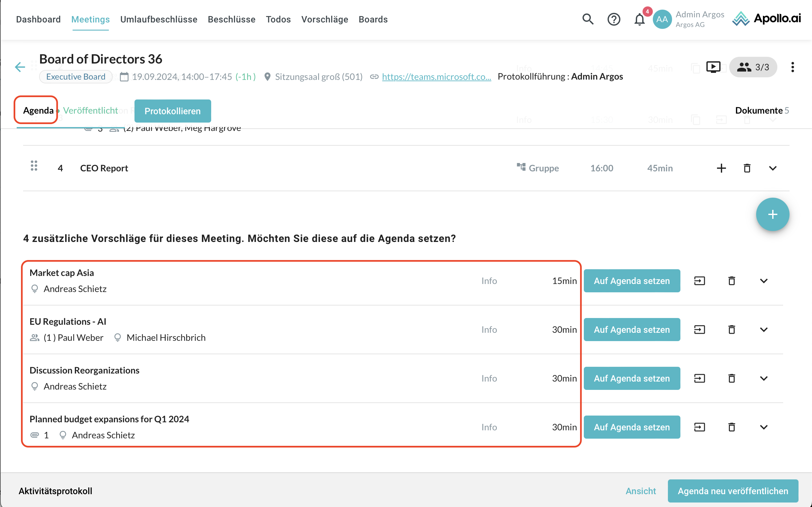Delete the CEO Report agenda item
The width and height of the screenshot is (812, 507).
click(747, 168)
